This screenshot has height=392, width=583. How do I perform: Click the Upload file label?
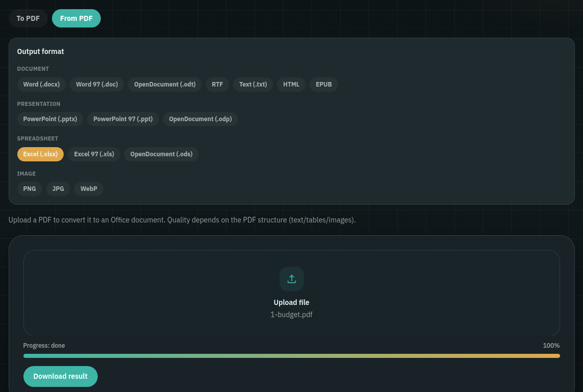(x=291, y=302)
